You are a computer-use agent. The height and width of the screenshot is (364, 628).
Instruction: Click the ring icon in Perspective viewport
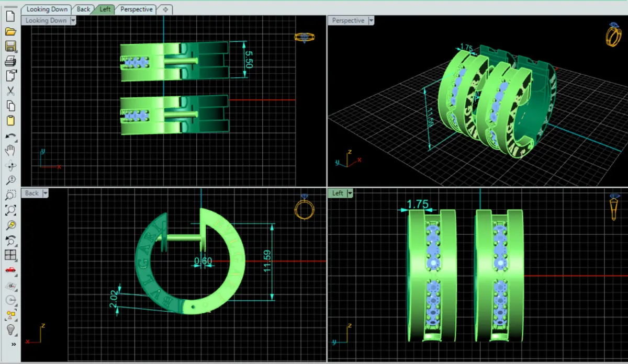pyautogui.click(x=614, y=36)
